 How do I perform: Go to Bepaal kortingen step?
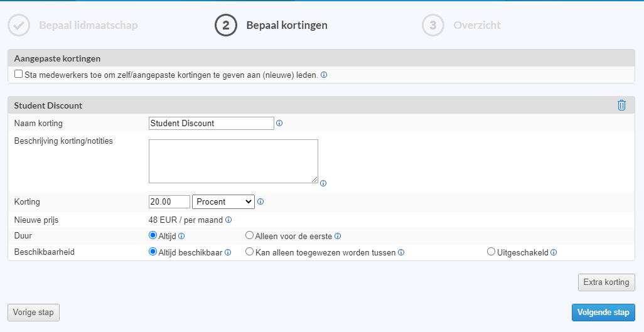(287, 25)
